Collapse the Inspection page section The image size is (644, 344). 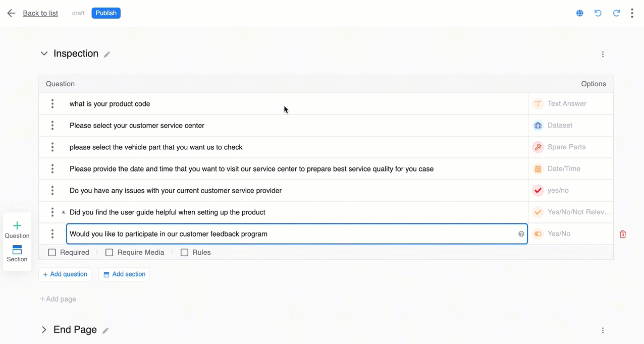(x=44, y=53)
